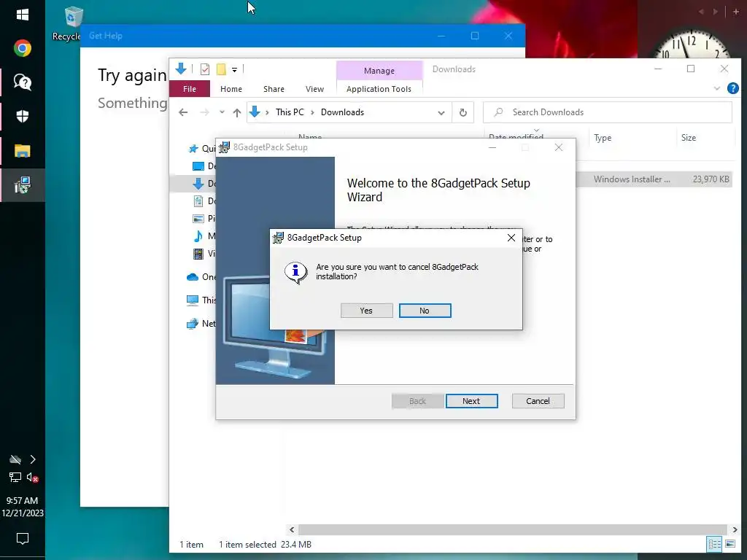This screenshot has width=747, height=560.
Task: Select the Manage contextual tab
Action: 379,71
